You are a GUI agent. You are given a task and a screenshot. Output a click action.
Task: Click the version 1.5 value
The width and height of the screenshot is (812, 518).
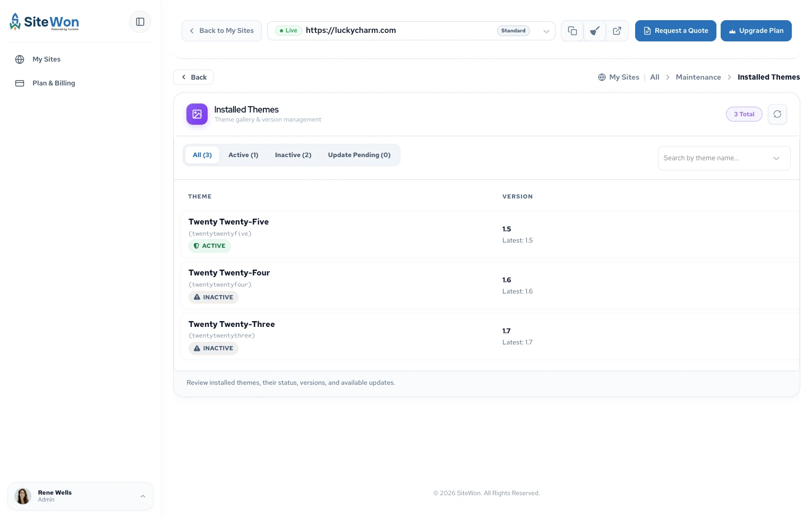[507, 229]
